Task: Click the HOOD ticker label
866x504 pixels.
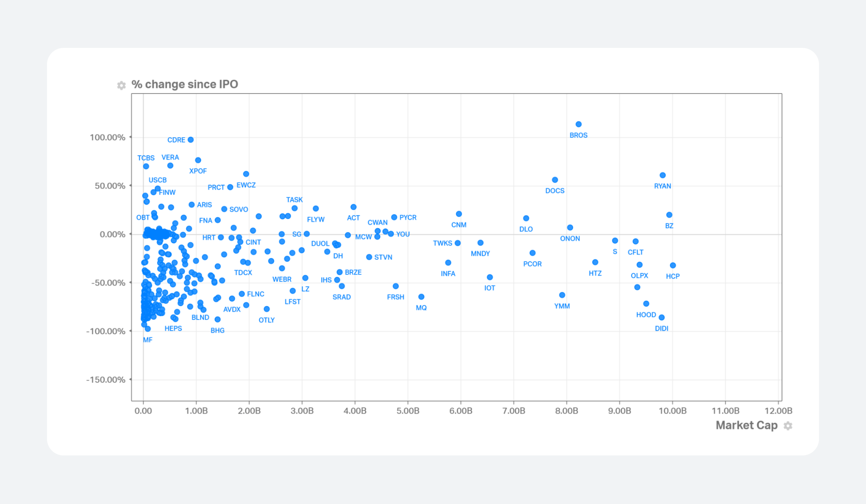Action: coord(646,315)
